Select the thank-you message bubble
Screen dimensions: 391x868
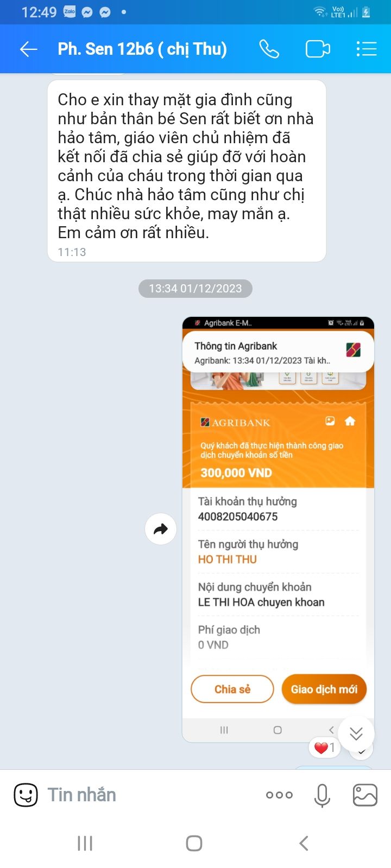pos(187,171)
